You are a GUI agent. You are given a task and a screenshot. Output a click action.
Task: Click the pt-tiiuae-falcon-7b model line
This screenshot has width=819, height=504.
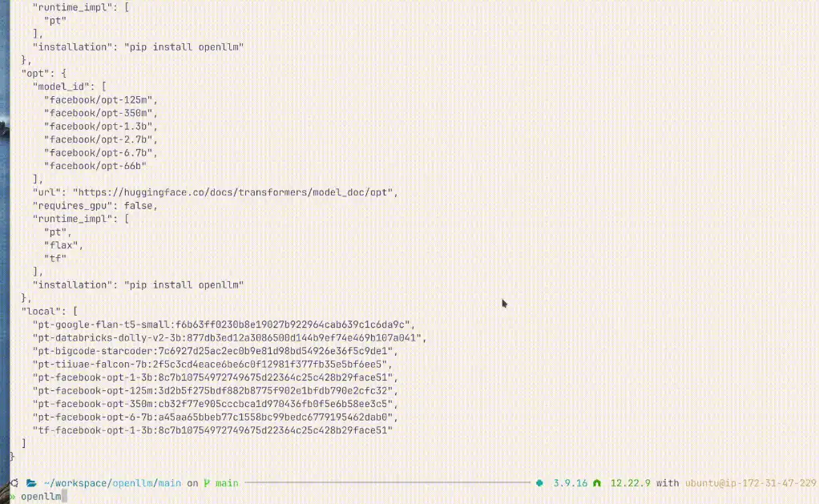(x=212, y=364)
